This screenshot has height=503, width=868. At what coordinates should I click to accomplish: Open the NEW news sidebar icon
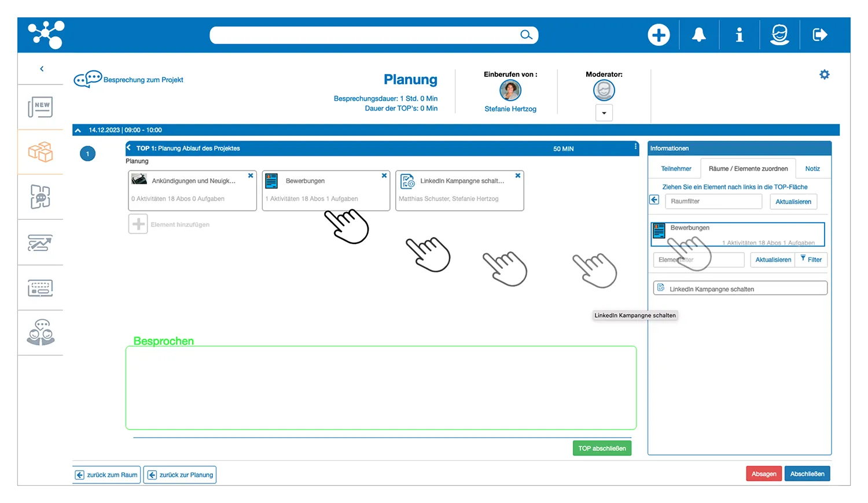tap(41, 107)
